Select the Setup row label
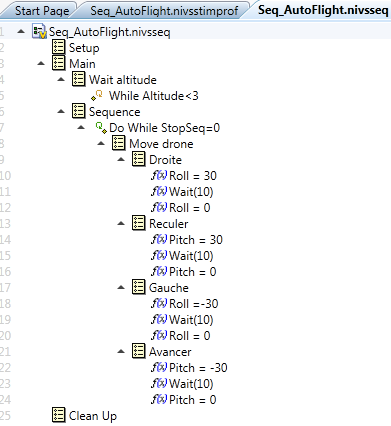391x426 pixels. [84, 48]
